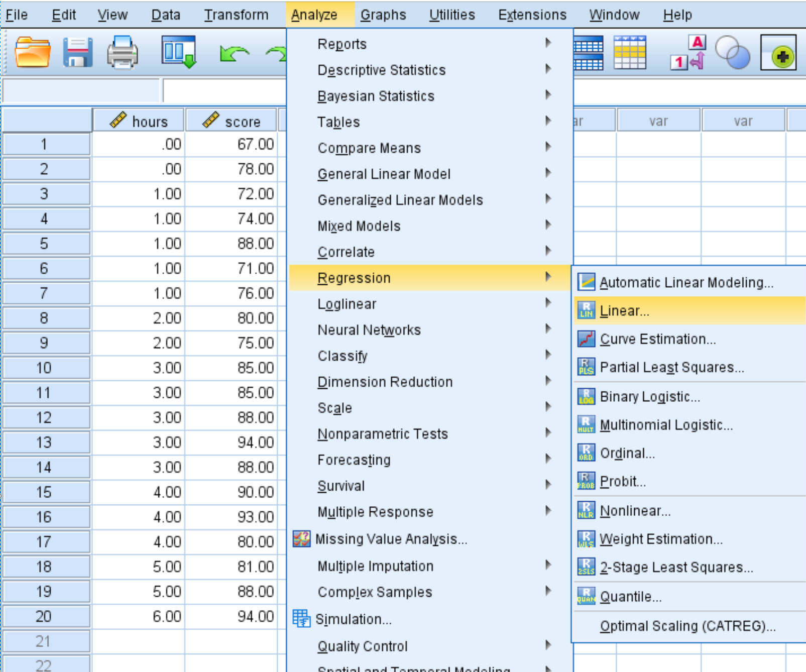Click the scale ruler icon beside score
This screenshot has height=672, width=806.
click(x=211, y=120)
